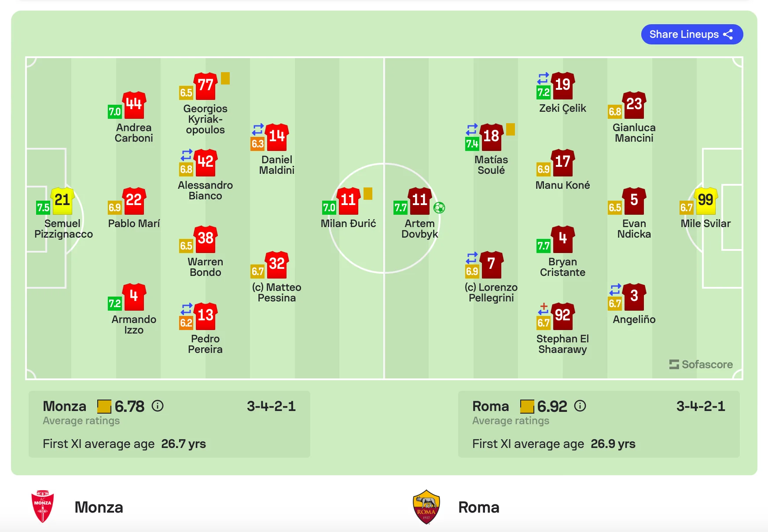Select Semuel Pizzignacco's 21 goalkeeper jersey
Screen dimensions: 768x532
click(x=62, y=201)
